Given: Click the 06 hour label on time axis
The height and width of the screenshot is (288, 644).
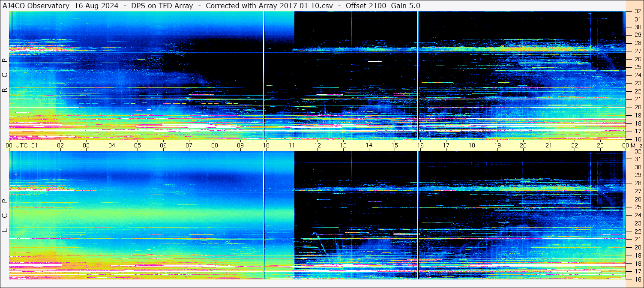Looking at the screenshot, I should [163, 145].
